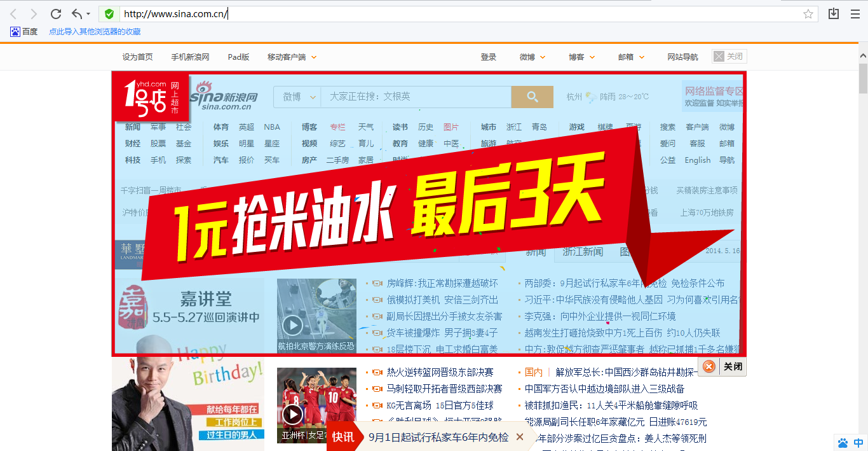
Task: Toggle 中 Chinese input mode indicator
Action: pyautogui.click(x=858, y=443)
